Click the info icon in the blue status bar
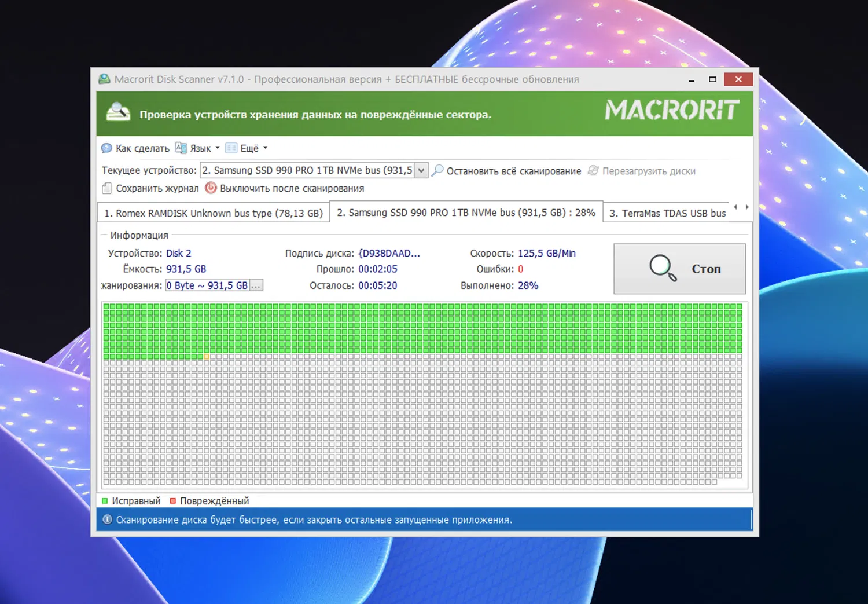Screen dimensions: 868x604 [108, 519]
